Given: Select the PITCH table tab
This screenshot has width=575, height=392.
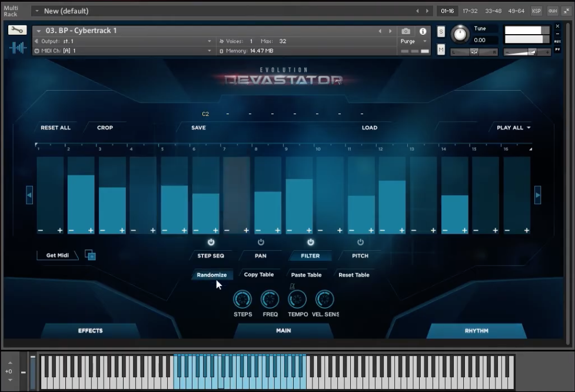Looking at the screenshot, I should click(x=360, y=255).
